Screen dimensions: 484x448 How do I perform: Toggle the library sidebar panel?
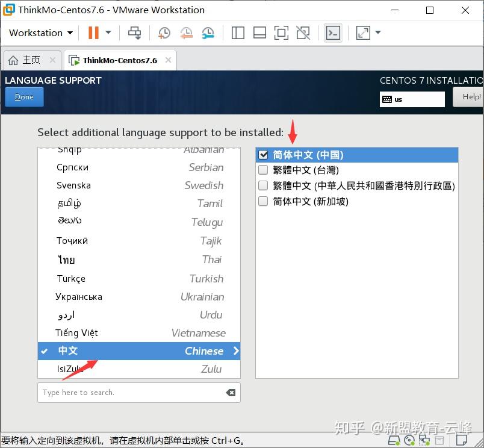[x=238, y=33]
